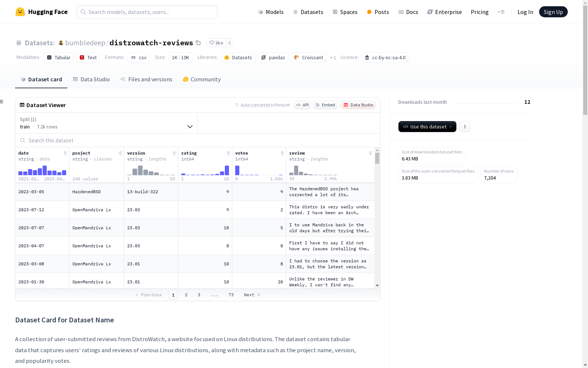Screen dimensions: 588x368
Task: Go to Datasets in the top navigation
Action: tap(308, 12)
